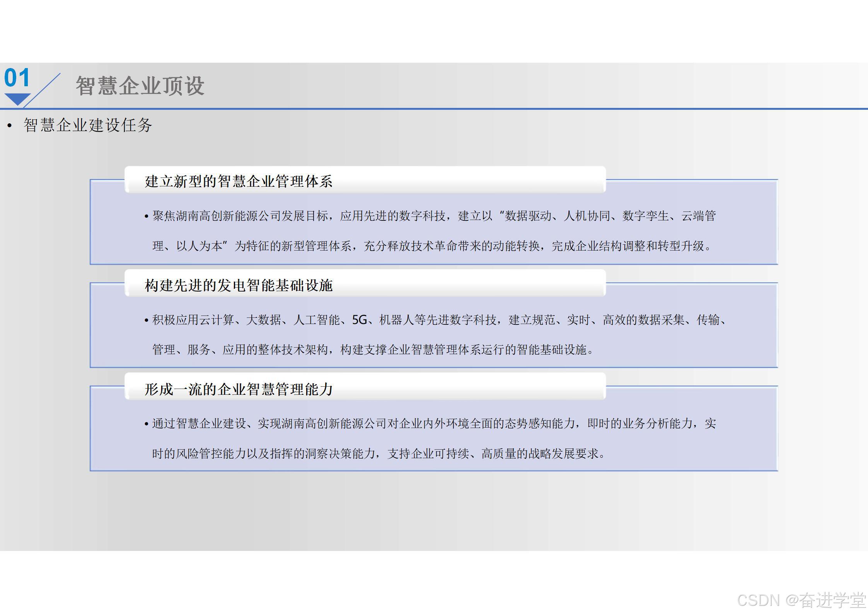Click the slide title 智慧企业顶设
Screen dimensions: 868x614
140,86
